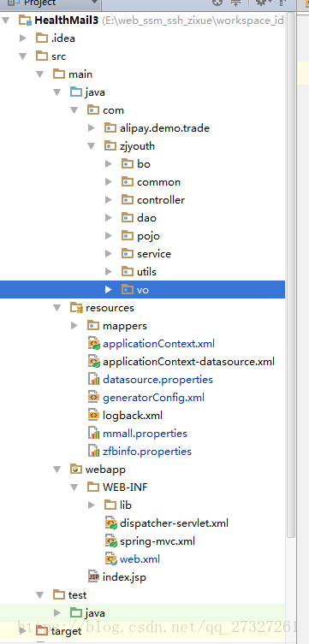Collapse the main folder arrow
309x644 pixels.
click(x=40, y=74)
